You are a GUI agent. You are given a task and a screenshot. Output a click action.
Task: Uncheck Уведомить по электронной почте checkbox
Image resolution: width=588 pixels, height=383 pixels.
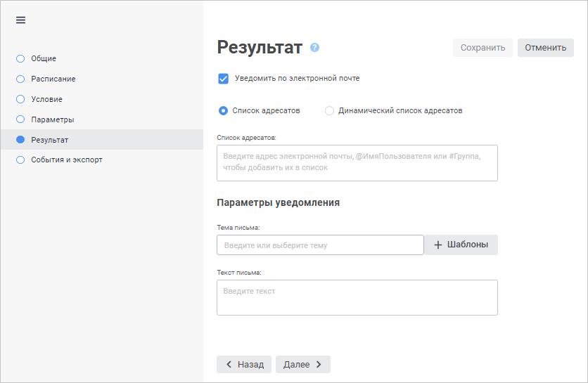tap(224, 79)
